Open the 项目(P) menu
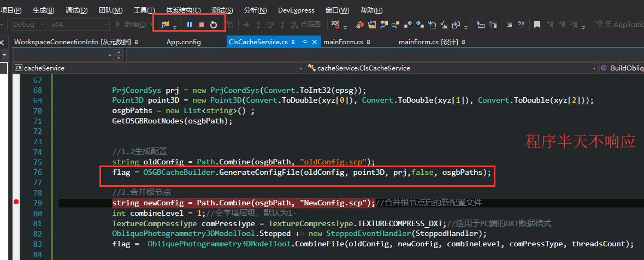This screenshot has width=644, height=260. (11, 10)
